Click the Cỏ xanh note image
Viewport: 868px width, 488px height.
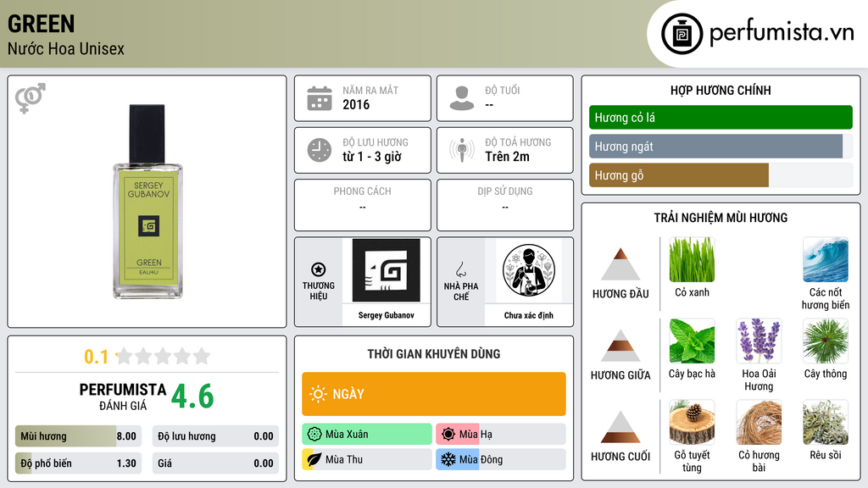(692, 259)
